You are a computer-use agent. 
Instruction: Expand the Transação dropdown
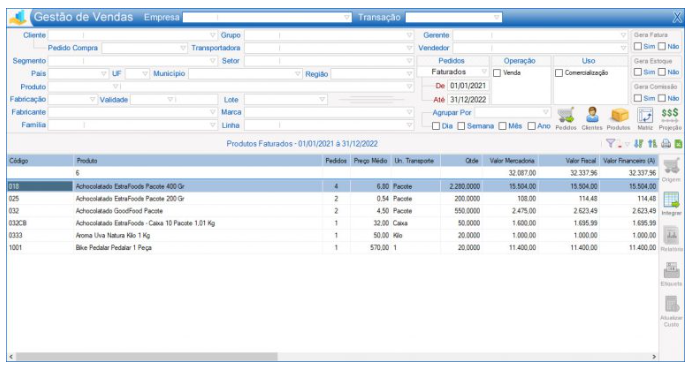coord(497,17)
